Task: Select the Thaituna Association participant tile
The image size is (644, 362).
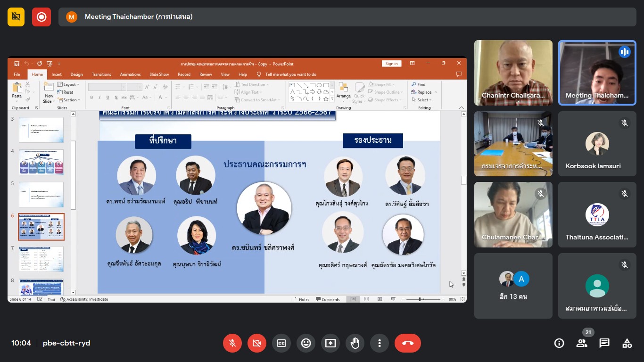Action: [x=597, y=215]
